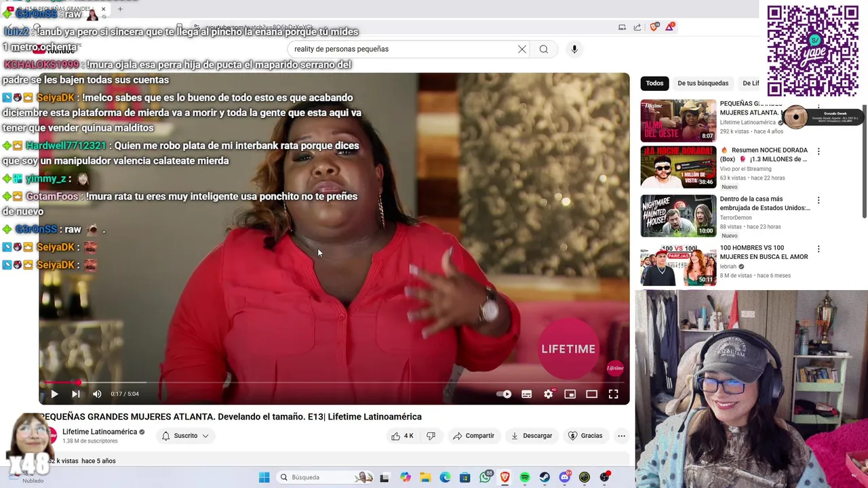
Task: Open Discord on taskbar
Action: [565, 477]
